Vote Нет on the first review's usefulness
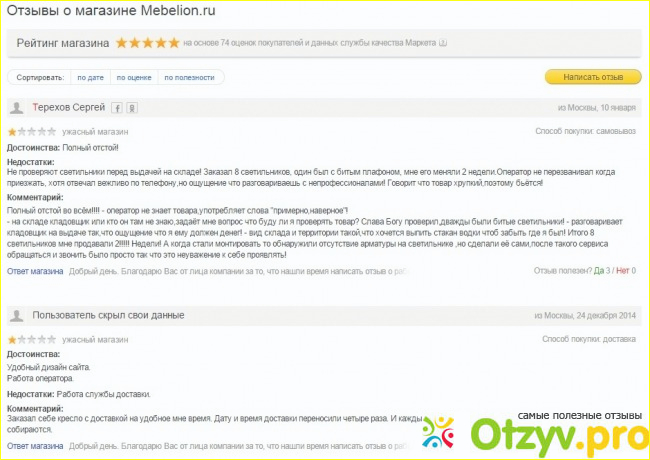The image size is (650, 460). [624, 270]
